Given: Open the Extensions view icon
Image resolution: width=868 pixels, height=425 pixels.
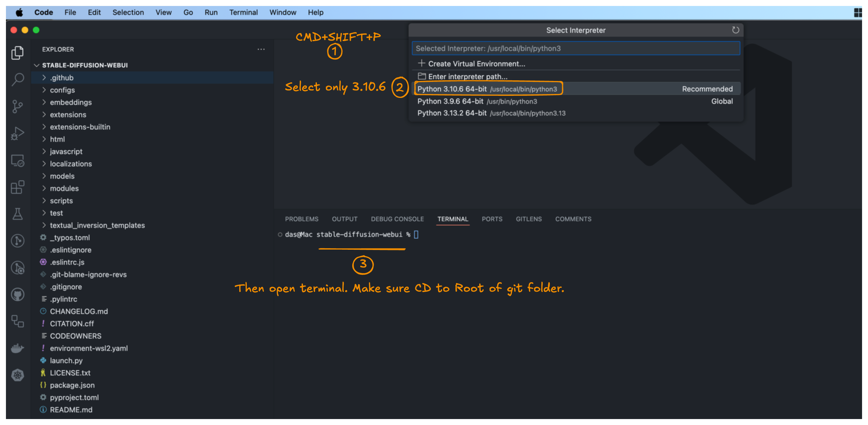Looking at the screenshot, I should (x=18, y=187).
